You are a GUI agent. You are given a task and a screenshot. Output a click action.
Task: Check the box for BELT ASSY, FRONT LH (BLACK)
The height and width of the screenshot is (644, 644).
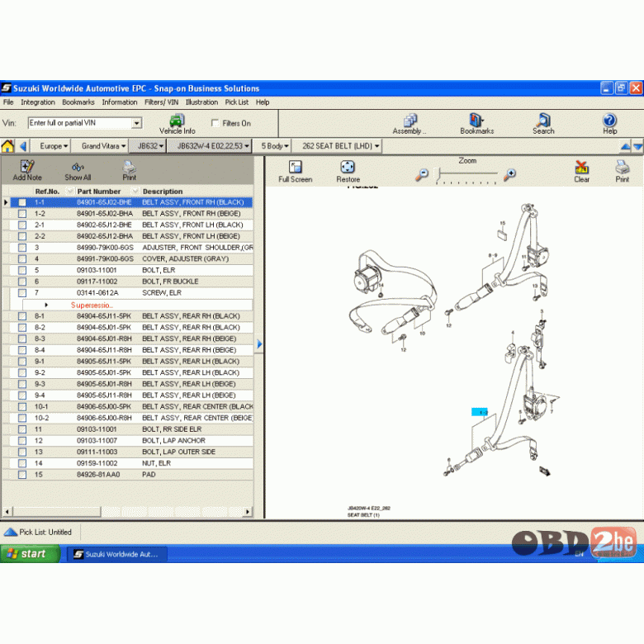tap(22, 225)
